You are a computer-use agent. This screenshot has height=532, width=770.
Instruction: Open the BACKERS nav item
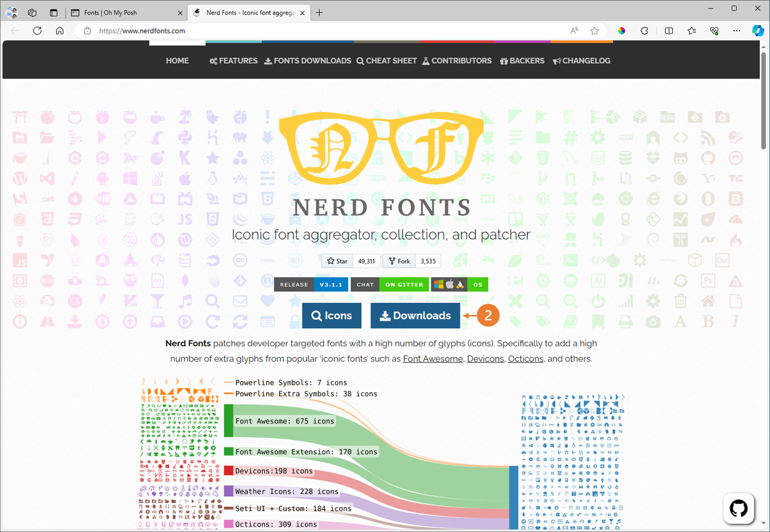(x=522, y=61)
